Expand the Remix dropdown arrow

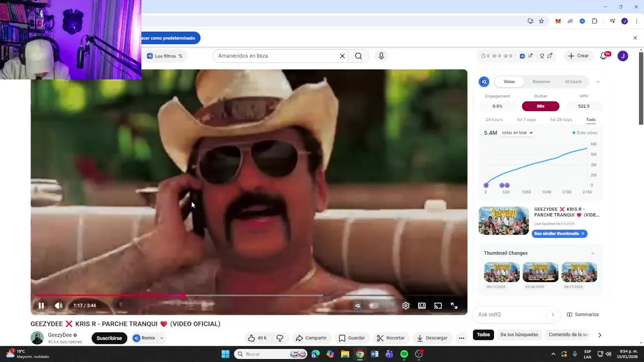tap(162, 338)
